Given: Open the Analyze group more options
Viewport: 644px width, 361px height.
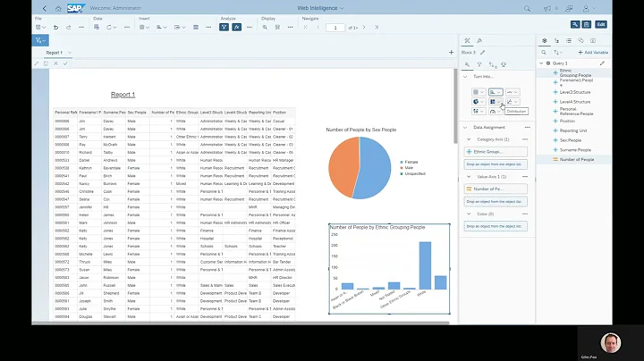Looking at the screenshot, I should (250, 27).
